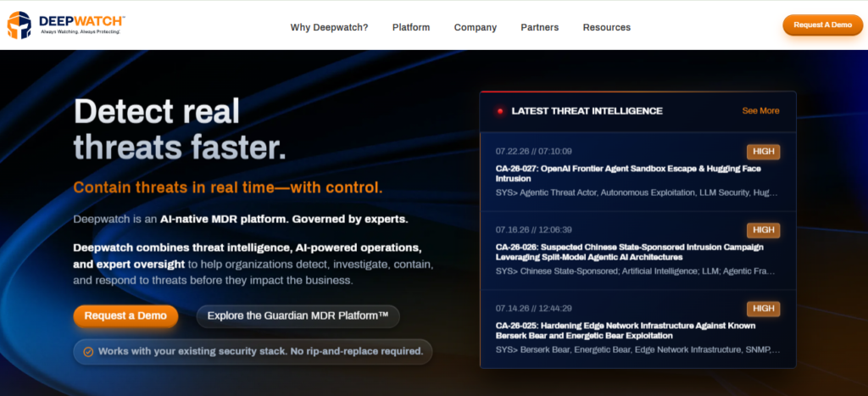Click Contain threats in real time subheading

(228, 187)
